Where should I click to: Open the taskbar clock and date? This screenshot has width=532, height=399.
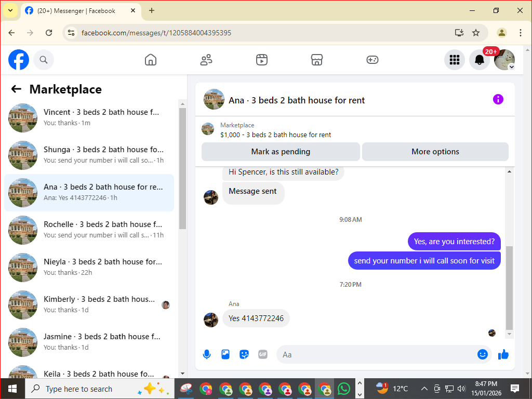pos(486,389)
